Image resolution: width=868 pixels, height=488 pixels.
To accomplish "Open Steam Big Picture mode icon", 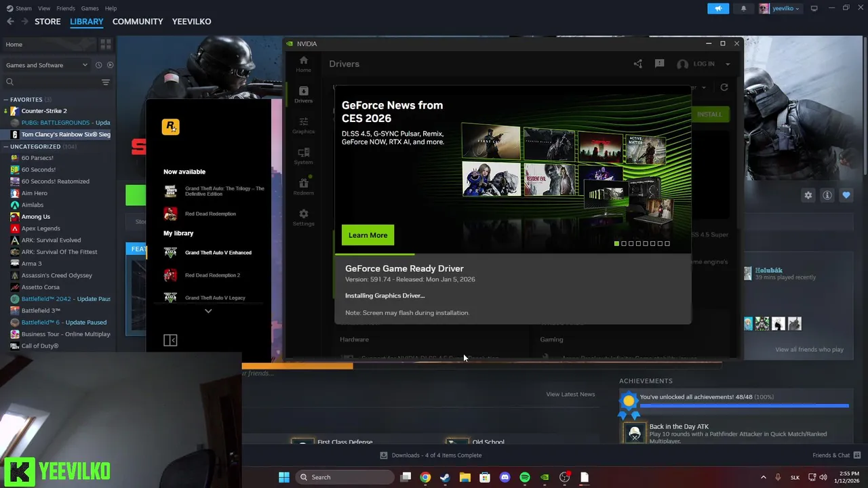I will pos(814,8).
